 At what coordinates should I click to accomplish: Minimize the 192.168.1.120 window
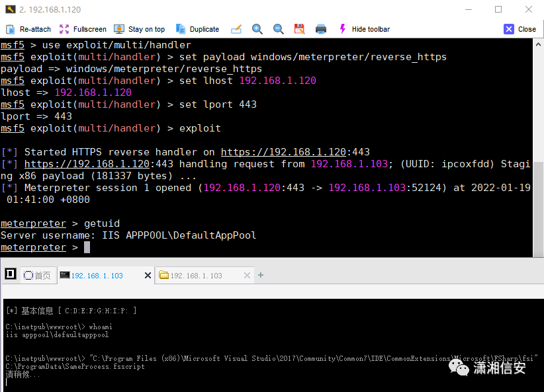[x=469, y=9]
